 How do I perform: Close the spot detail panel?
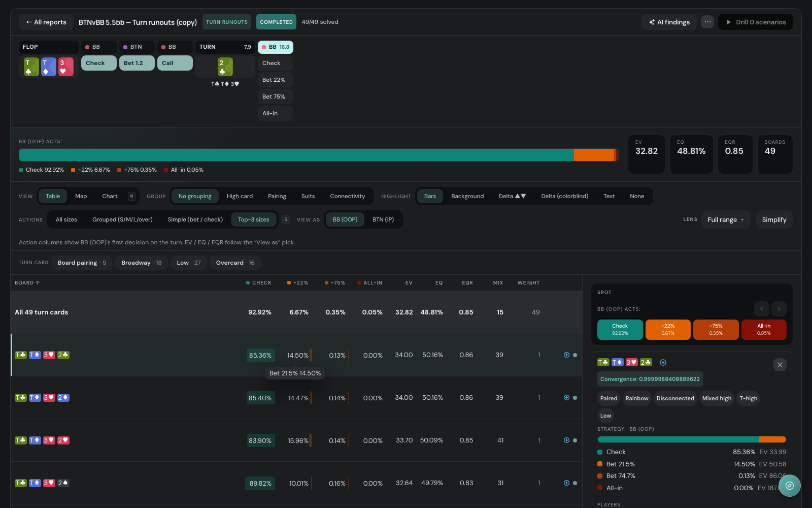(780, 365)
